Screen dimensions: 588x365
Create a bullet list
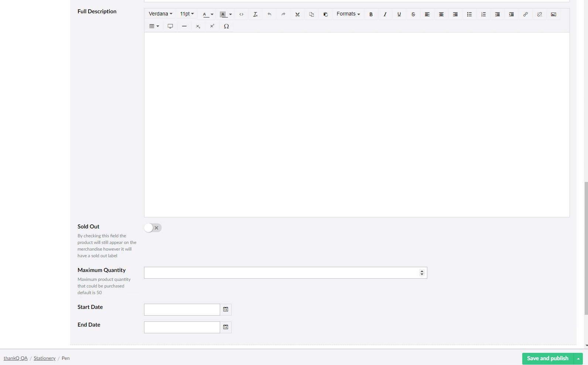pyautogui.click(x=469, y=14)
